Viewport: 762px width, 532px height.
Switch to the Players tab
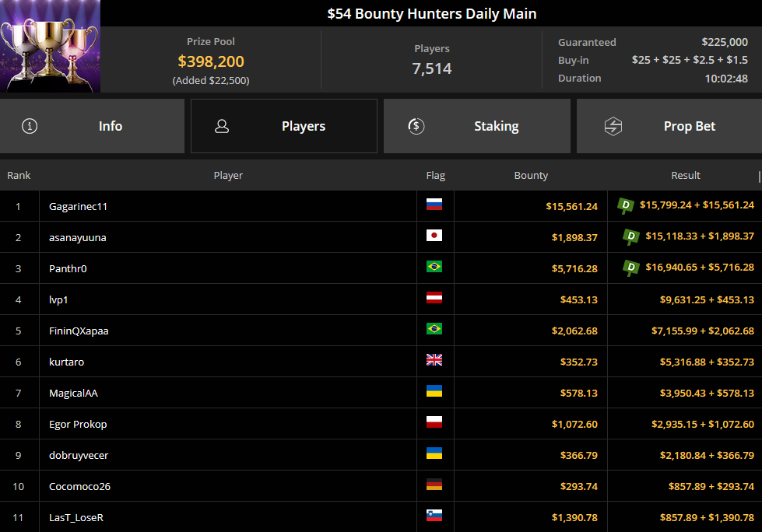[x=284, y=126]
